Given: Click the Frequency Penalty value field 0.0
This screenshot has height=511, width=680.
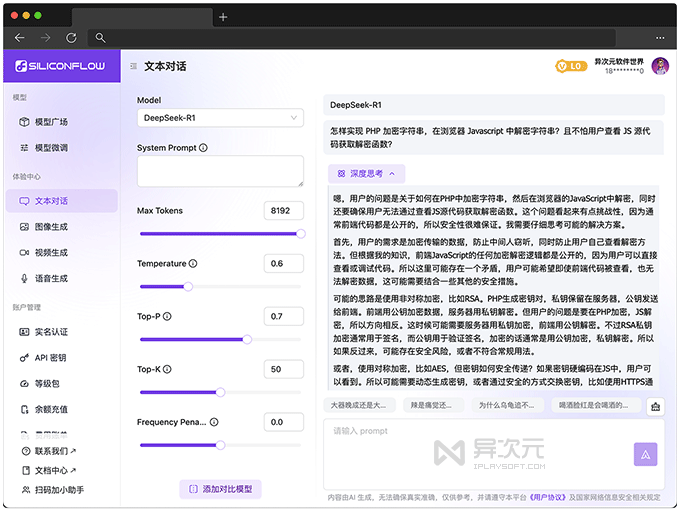Looking at the screenshot, I should 284,422.
